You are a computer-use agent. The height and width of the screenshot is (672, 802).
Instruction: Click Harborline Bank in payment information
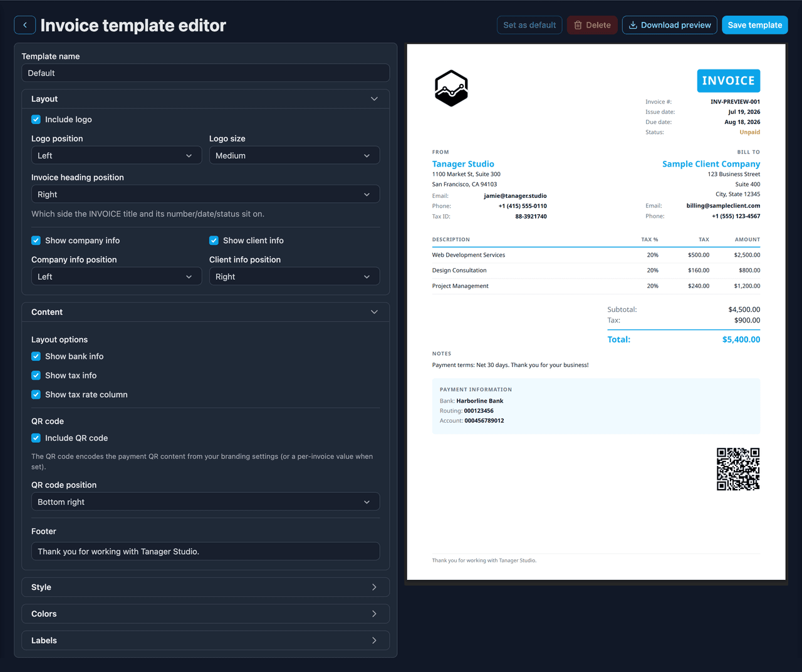tap(480, 401)
